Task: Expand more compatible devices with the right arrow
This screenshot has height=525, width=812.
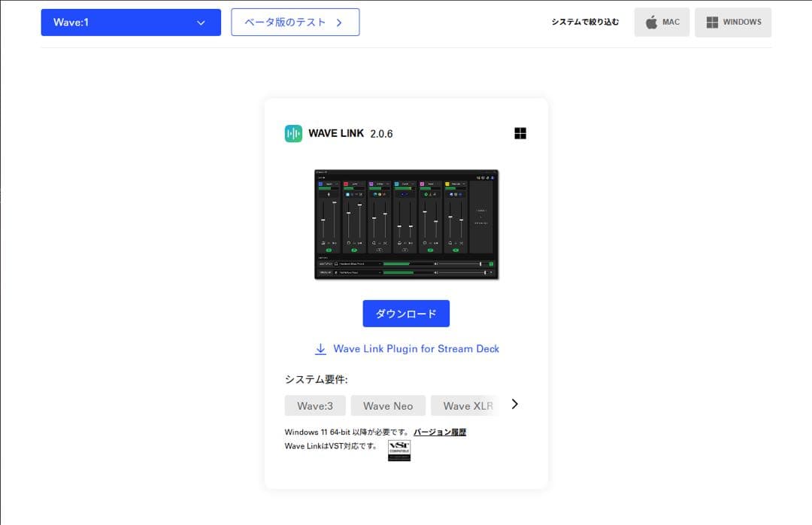Action: click(x=514, y=404)
